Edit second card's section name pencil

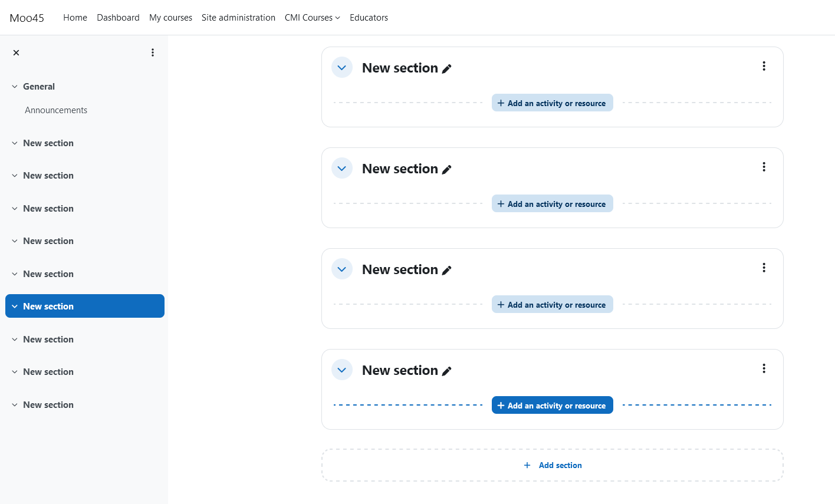tap(447, 170)
